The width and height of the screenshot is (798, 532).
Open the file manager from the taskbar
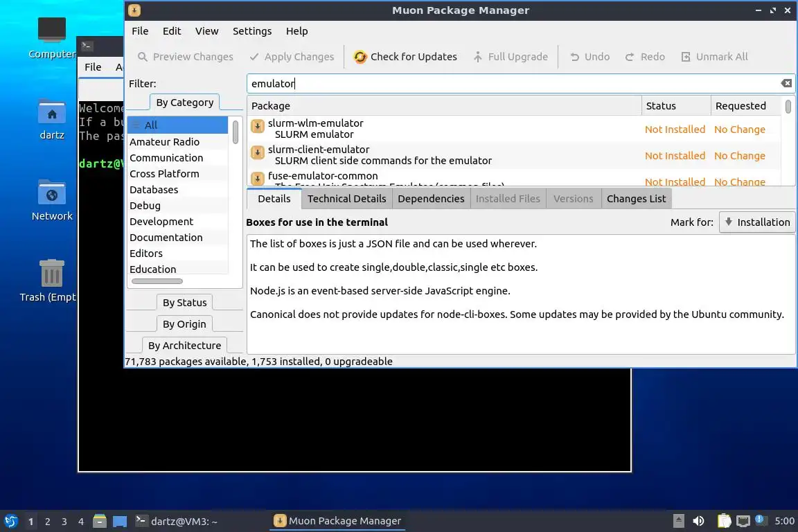click(x=100, y=521)
